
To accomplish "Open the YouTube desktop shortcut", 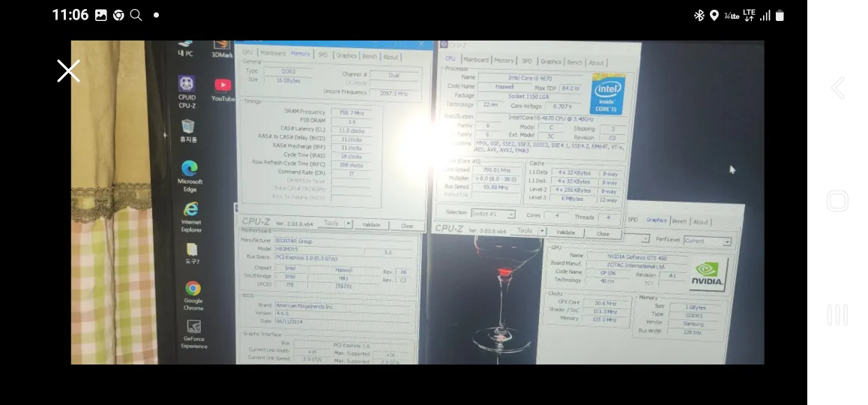I will [223, 87].
